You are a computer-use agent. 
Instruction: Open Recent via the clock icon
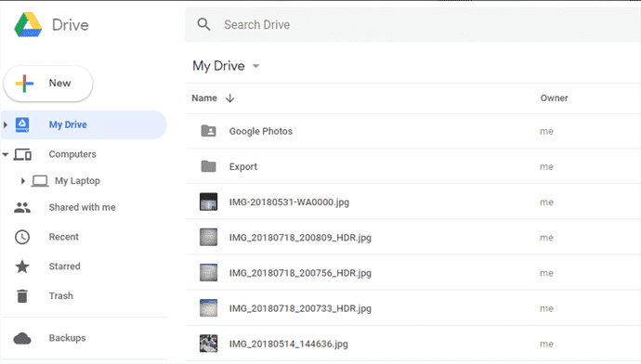point(22,237)
